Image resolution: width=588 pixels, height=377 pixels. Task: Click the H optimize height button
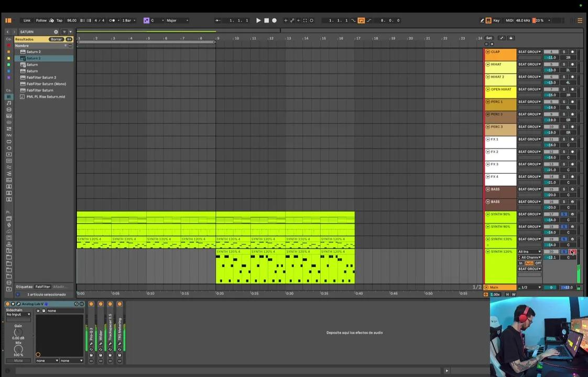point(508,295)
